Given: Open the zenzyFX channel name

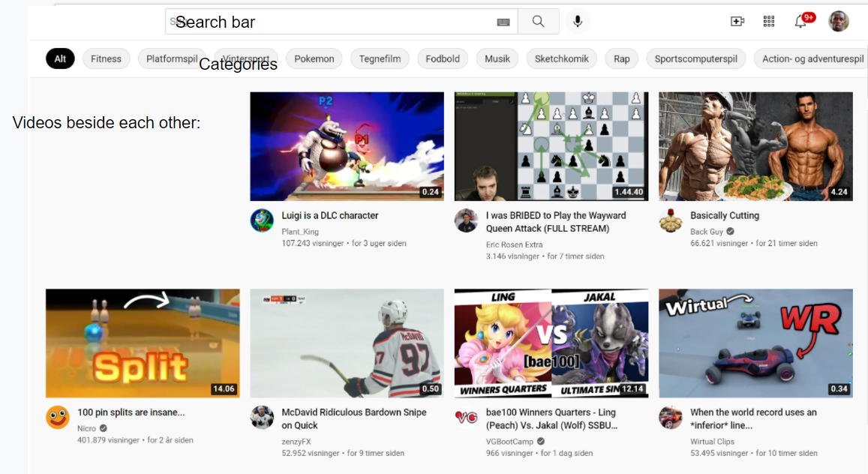Looking at the screenshot, I should tap(296, 441).
